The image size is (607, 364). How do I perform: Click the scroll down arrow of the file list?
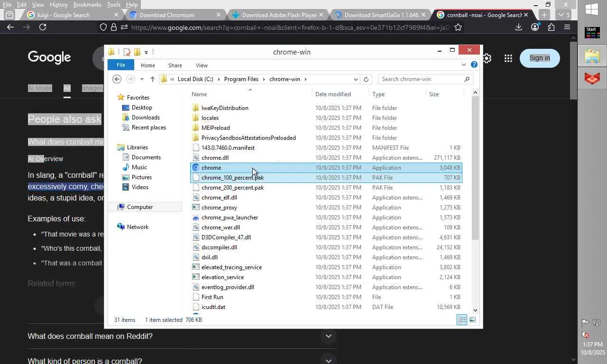pos(476,310)
